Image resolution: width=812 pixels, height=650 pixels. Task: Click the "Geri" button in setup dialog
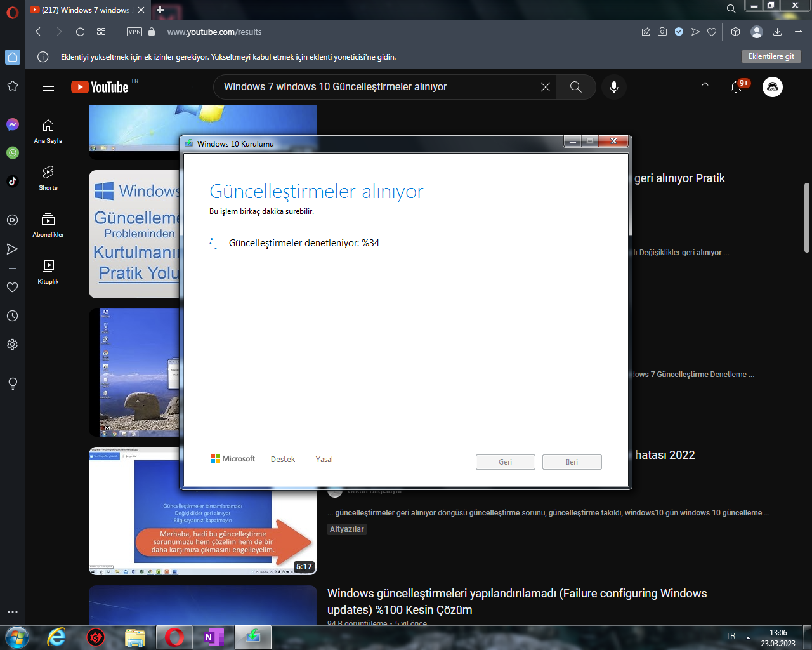coord(506,462)
